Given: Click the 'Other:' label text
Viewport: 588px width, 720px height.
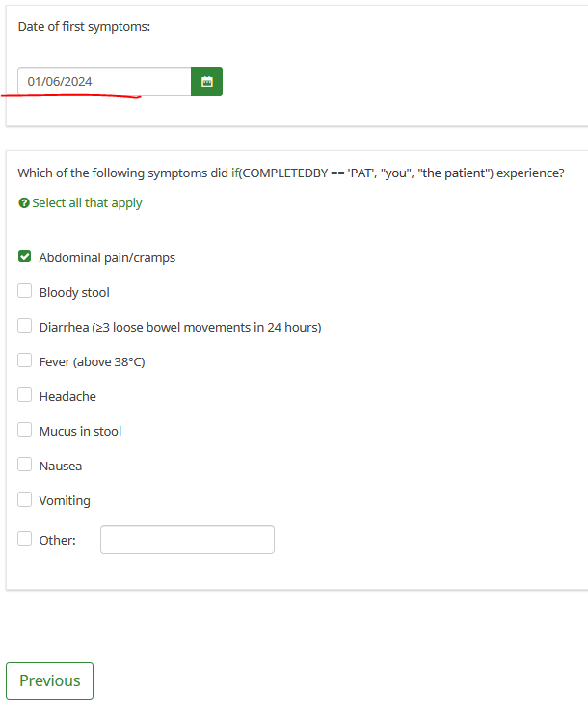Looking at the screenshot, I should pyautogui.click(x=57, y=541).
